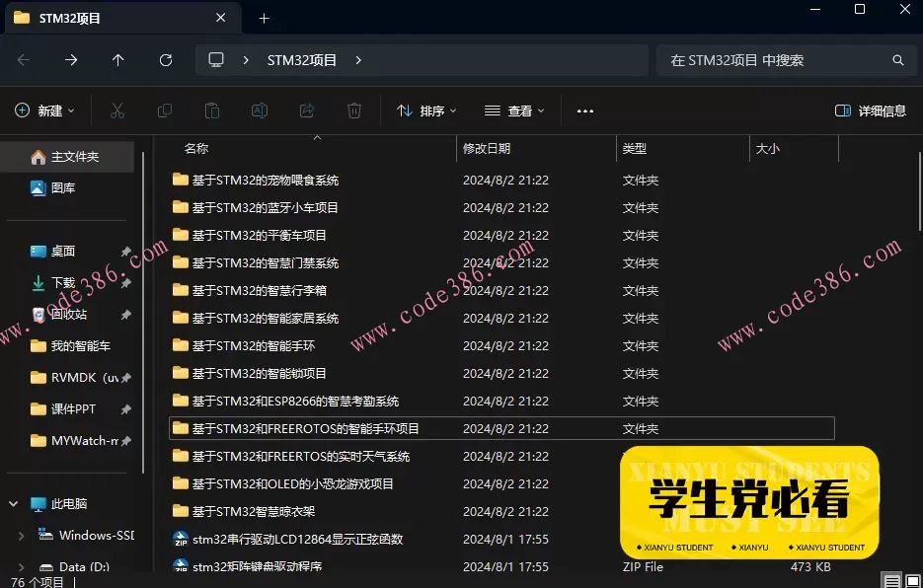The height and width of the screenshot is (588, 923).
Task: Click the navigate up arrow icon
Action: 117,59
